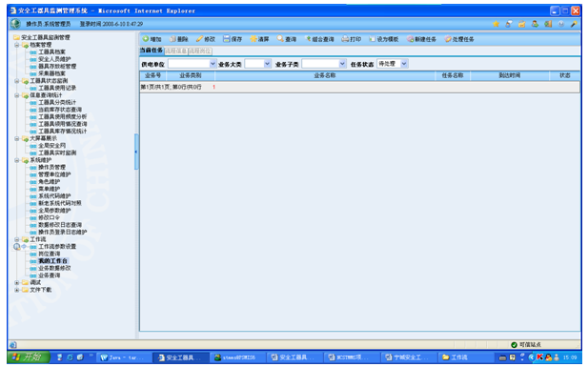The height and width of the screenshot is (367, 588).
Task: Expand the 调试 tree folder
Action: [16, 282]
